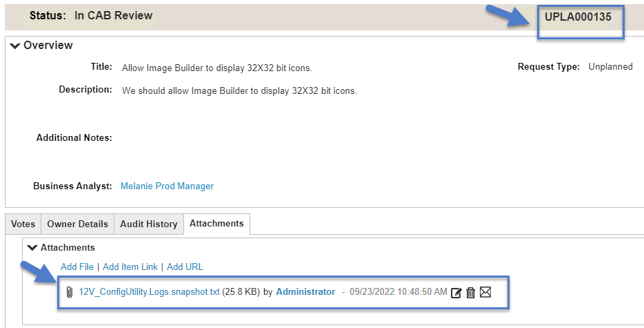Select the Attachments tab
This screenshot has width=644, height=328.
217,224
